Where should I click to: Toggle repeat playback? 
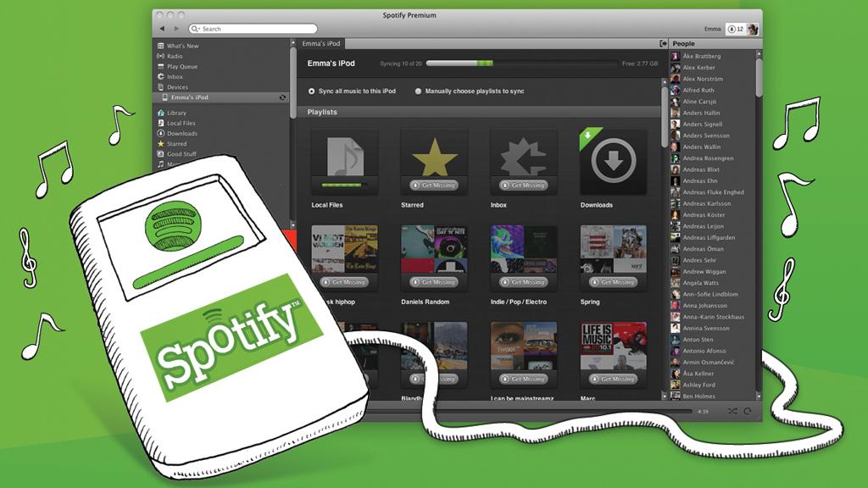[748, 411]
